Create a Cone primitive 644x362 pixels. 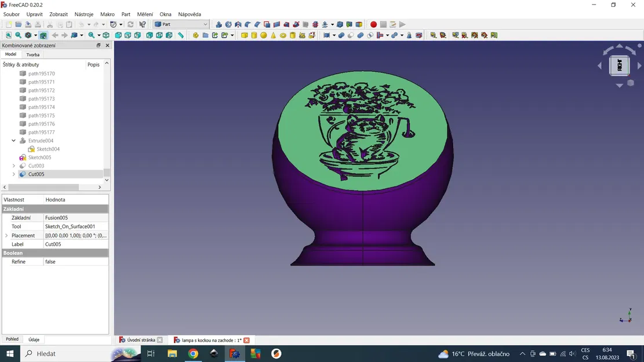273,35
